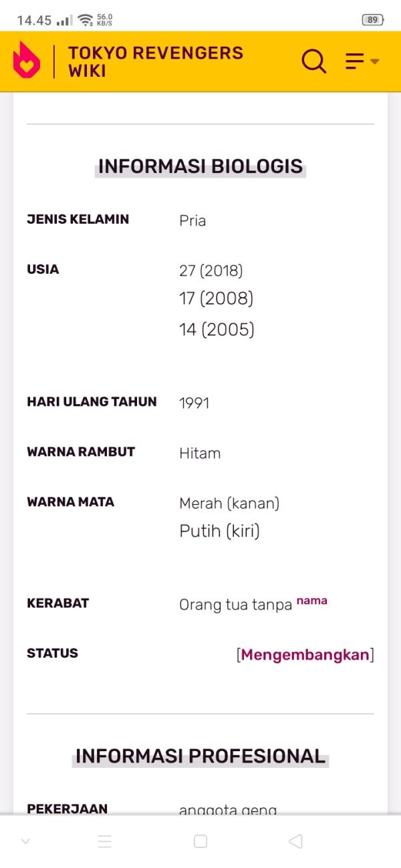Tap the Tokyo Revengers Wiki title
The height and width of the screenshot is (868, 401).
[x=156, y=61]
